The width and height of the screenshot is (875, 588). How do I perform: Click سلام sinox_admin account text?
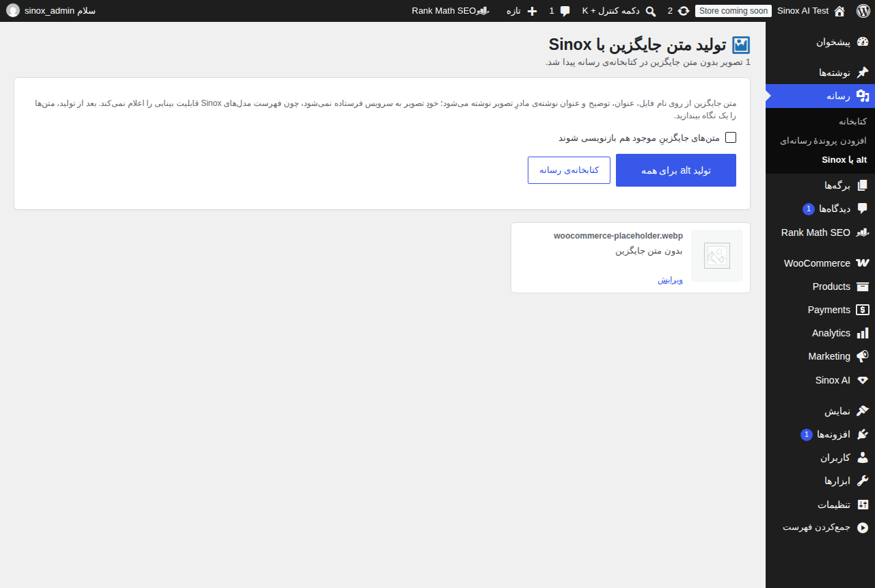(x=60, y=11)
